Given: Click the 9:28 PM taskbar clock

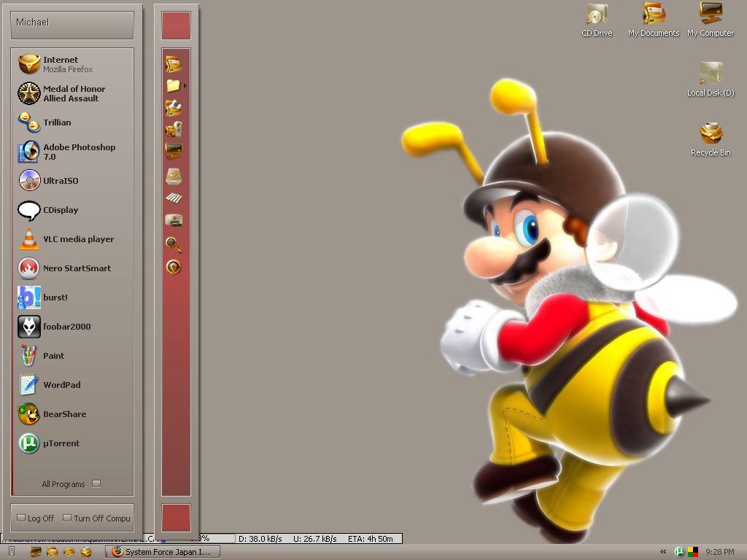Looking at the screenshot, I should [x=719, y=552].
